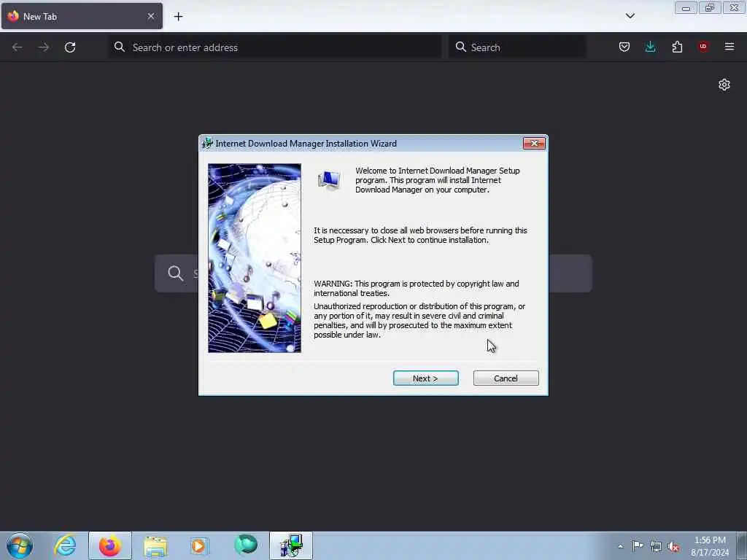
Task: Close the New Tab browser tab
Action: click(151, 16)
